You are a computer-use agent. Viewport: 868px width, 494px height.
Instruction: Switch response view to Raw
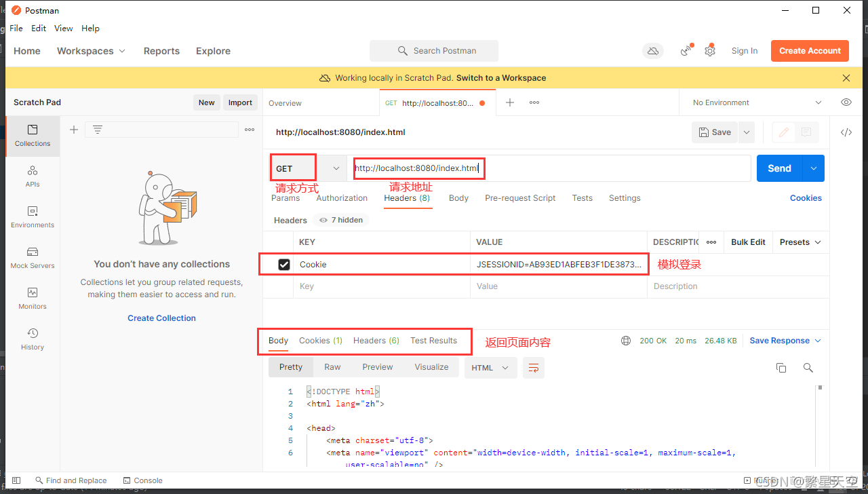(332, 367)
